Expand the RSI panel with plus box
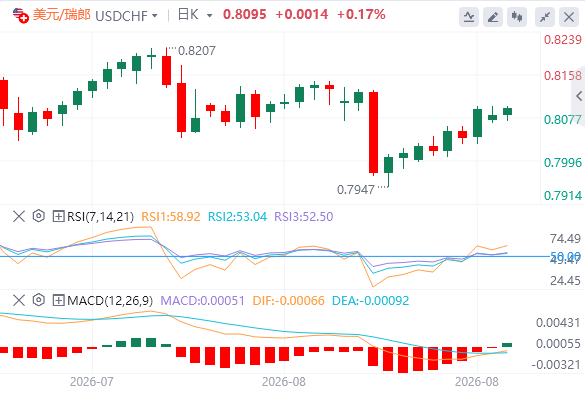Screen dimensions: 585x393 58,216
